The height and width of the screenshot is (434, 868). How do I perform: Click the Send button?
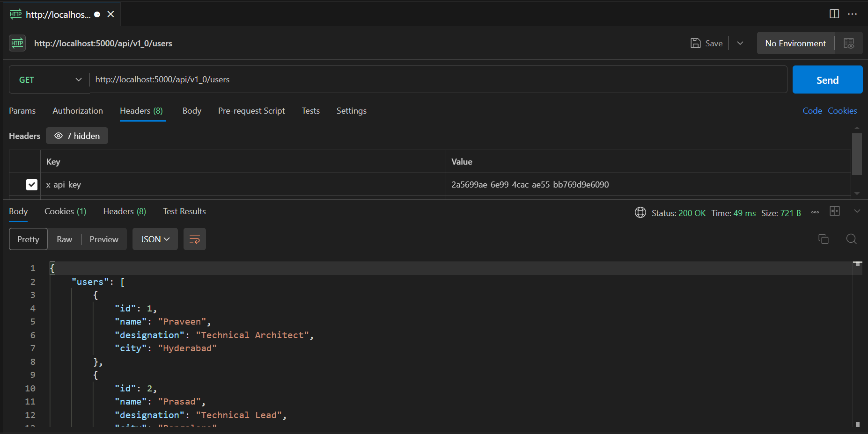click(x=828, y=80)
